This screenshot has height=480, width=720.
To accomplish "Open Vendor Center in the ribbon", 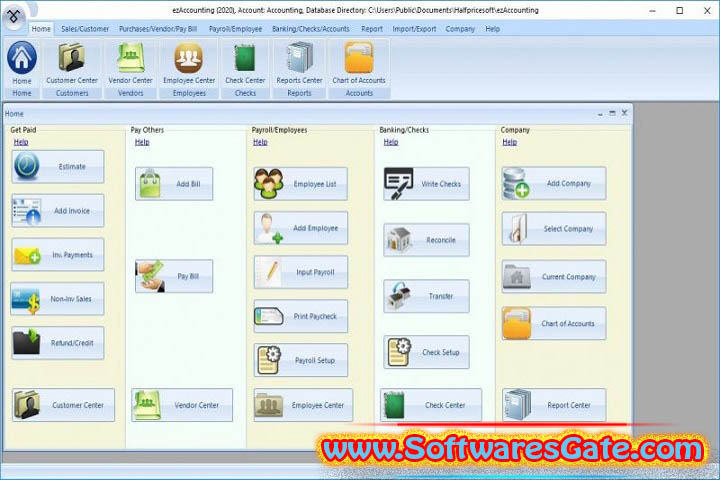I will pos(130,63).
